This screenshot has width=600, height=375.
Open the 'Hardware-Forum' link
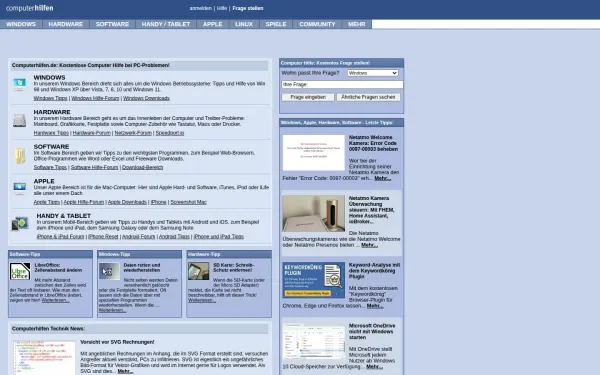[x=91, y=133]
